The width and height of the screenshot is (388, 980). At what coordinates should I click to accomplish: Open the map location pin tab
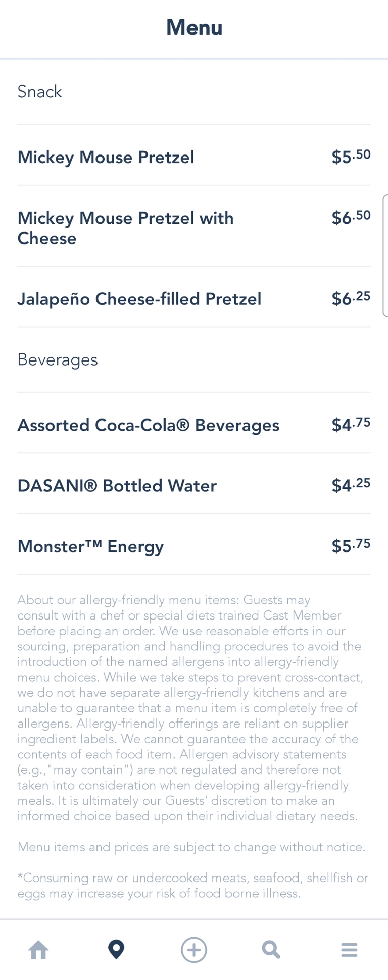pyautogui.click(x=116, y=950)
